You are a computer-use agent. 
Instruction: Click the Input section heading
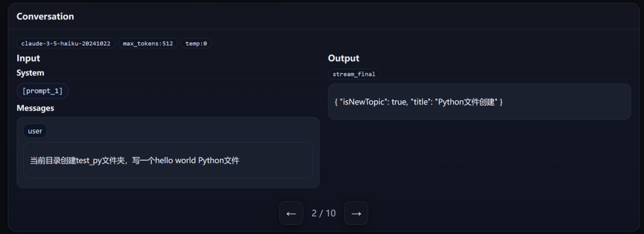tap(29, 58)
